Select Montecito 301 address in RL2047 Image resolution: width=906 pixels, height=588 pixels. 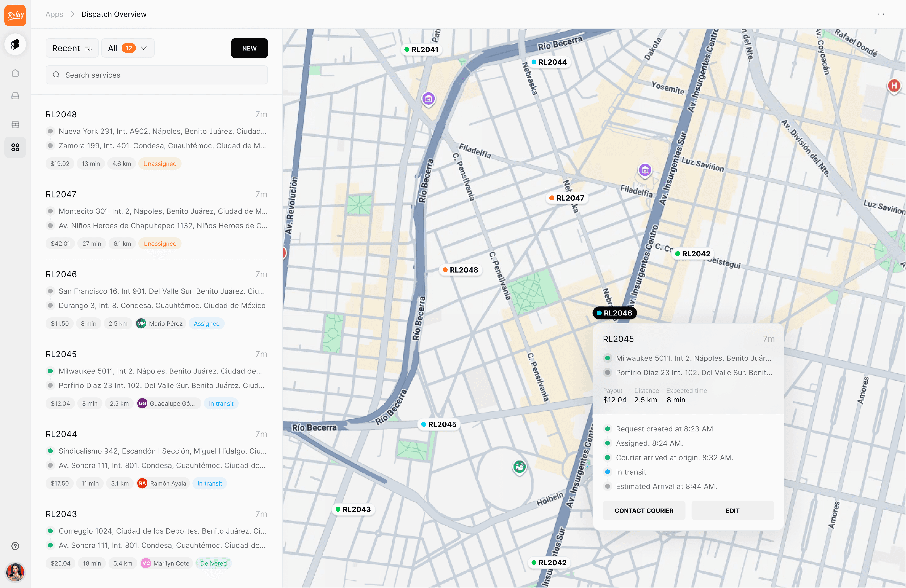163,211
